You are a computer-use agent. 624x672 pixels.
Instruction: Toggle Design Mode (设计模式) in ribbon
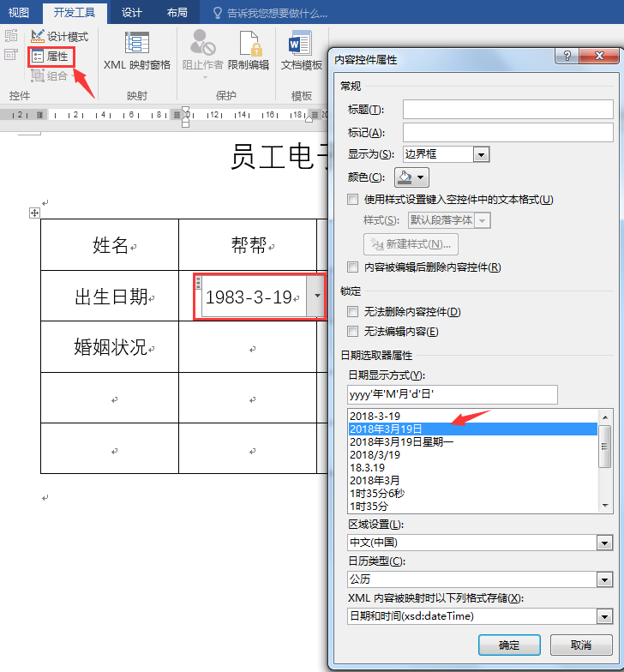pos(60,36)
